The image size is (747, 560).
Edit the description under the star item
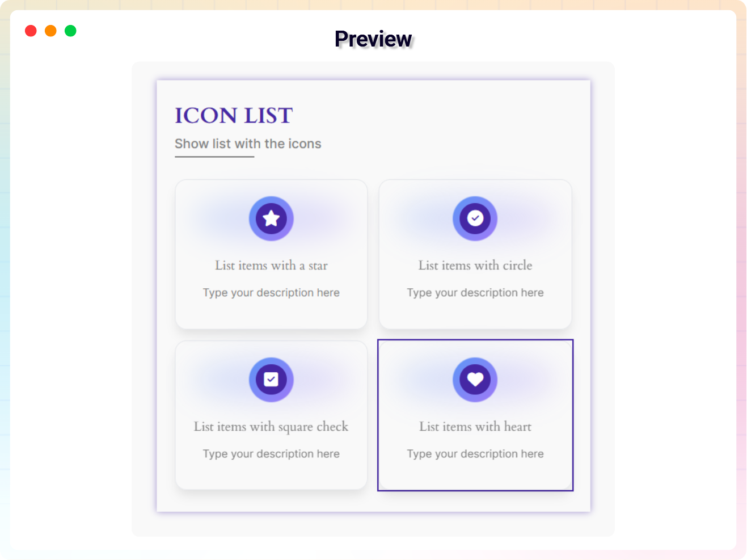coord(271,293)
